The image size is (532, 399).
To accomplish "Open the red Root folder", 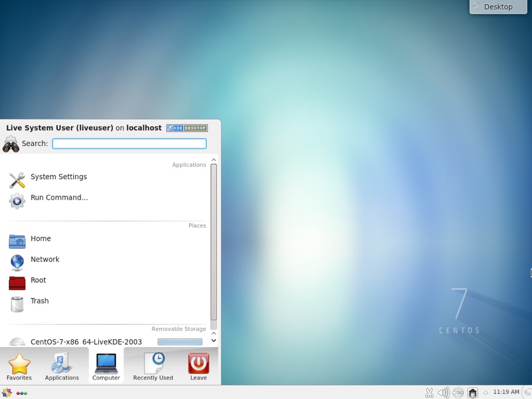I will click(107, 283).
